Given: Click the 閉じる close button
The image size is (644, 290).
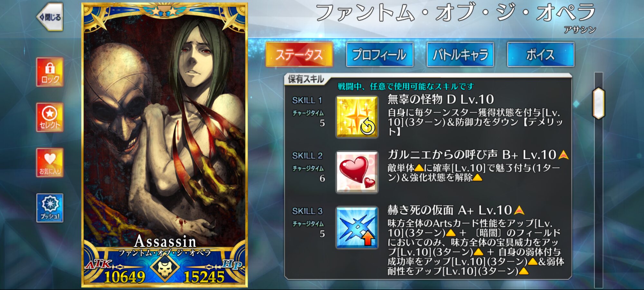Looking at the screenshot, I should [50, 17].
